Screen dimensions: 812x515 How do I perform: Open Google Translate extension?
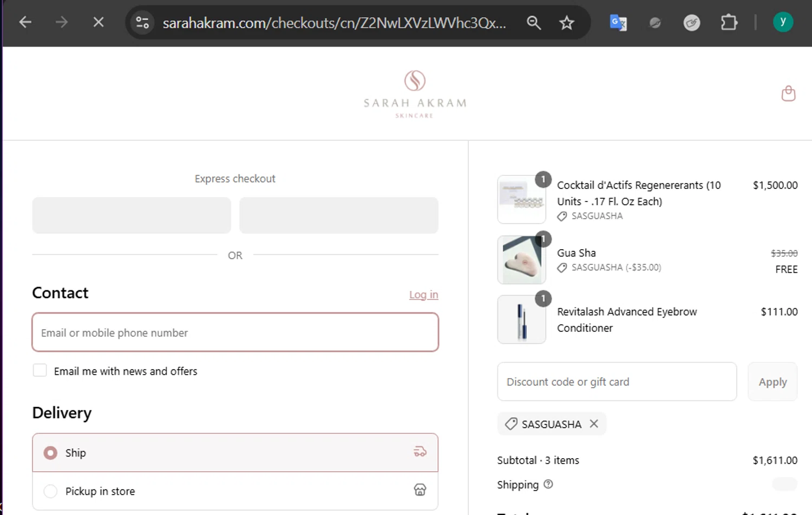click(x=618, y=23)
